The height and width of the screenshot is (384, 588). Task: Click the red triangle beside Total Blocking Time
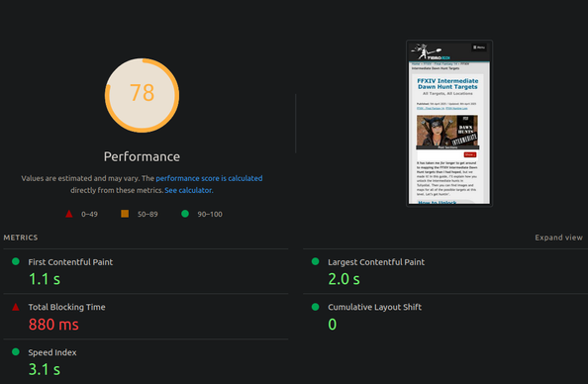tap(16, 307)
